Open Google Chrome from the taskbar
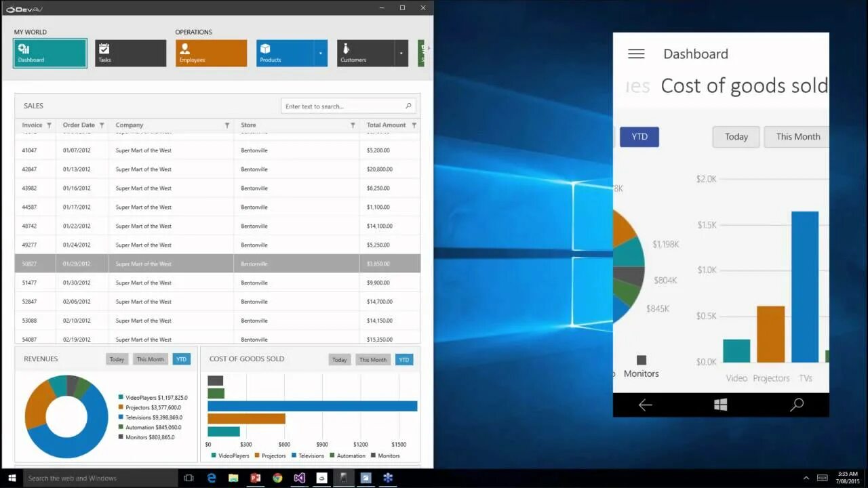Viewport: 868px width, 488px height. [277, 478]
